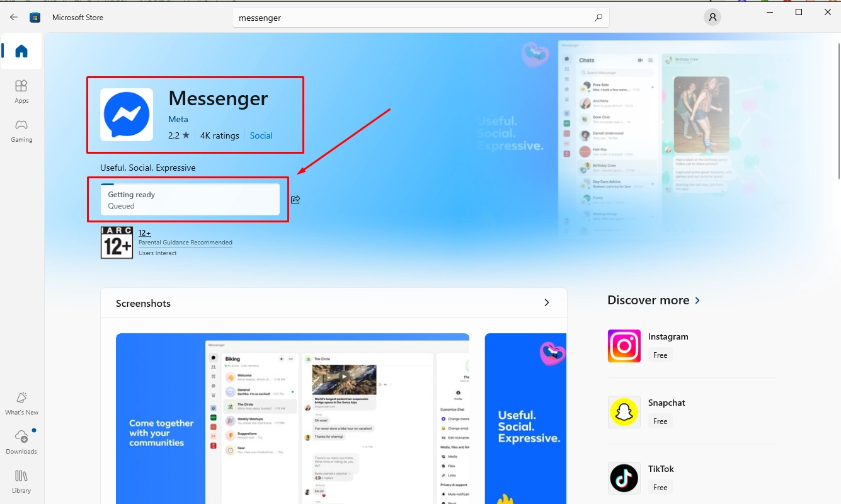Click the Snapchat title text
The height and width of the screenshot is (504, 841).
(x=667, y=403)
